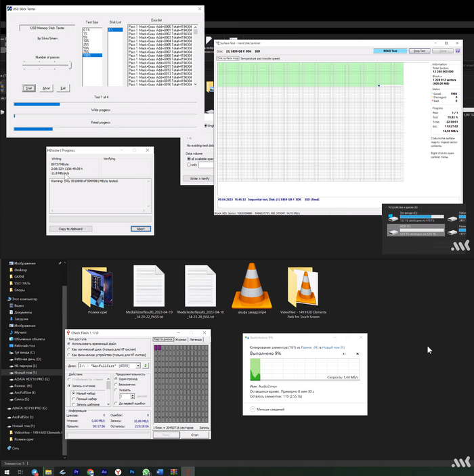This screenshot has height=476, width=474.
Task: Open WhatsApp from the taskbar
Action: [146, 470]
